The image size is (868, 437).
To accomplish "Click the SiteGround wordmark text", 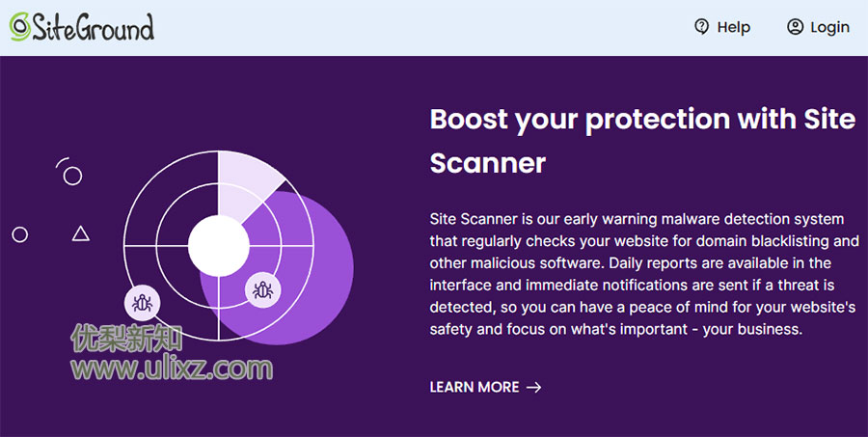I will [x=93, y=27].
